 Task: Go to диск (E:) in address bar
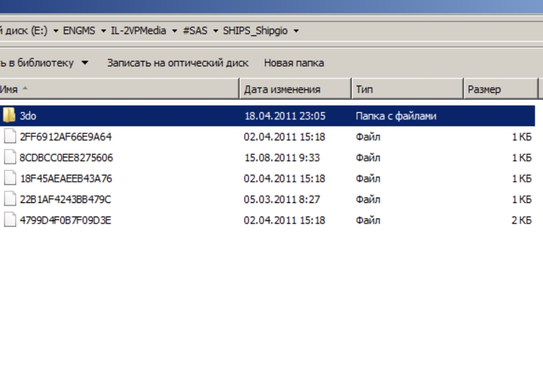tap(23, 30)
